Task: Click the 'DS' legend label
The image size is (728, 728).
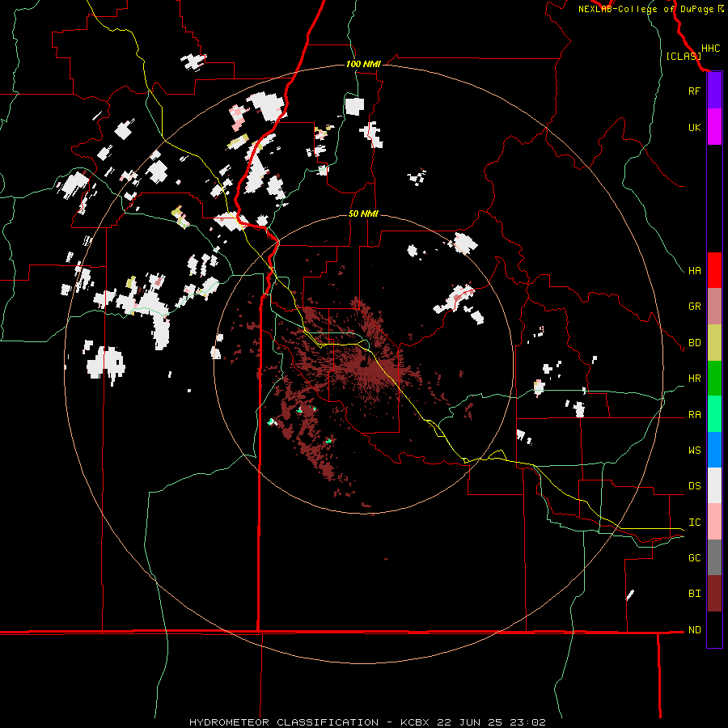Action: (694, 486)
